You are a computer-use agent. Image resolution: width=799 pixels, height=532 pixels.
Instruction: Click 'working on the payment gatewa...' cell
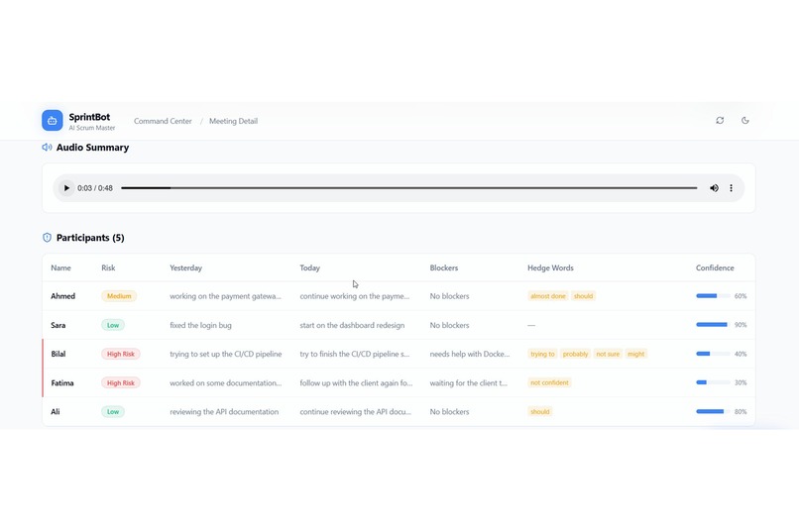(x=225, y=296)
